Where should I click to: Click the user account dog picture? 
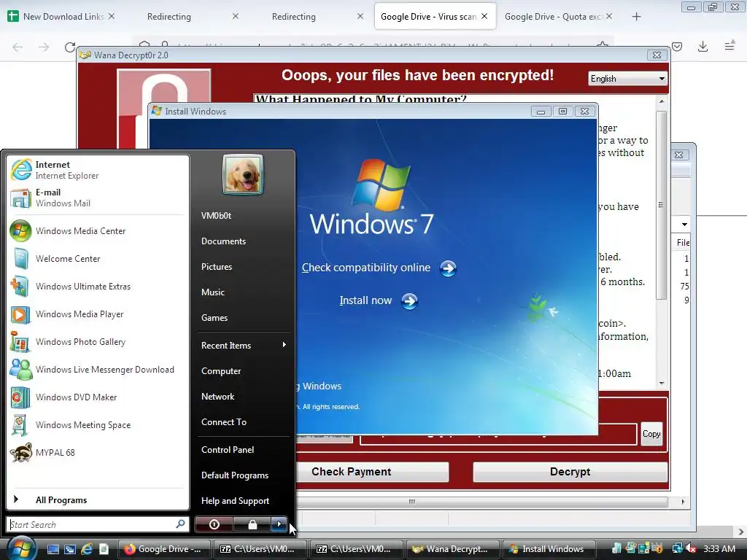point(242,174)
